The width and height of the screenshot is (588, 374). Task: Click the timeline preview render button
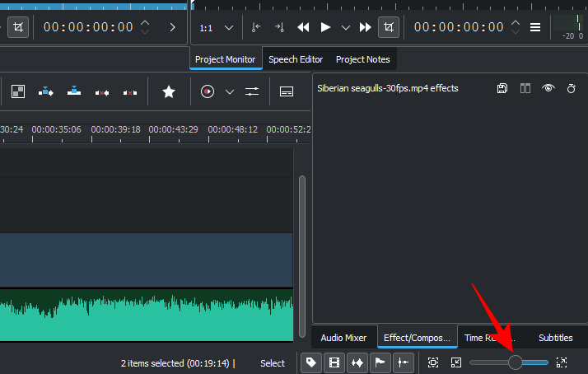point(208,91)
